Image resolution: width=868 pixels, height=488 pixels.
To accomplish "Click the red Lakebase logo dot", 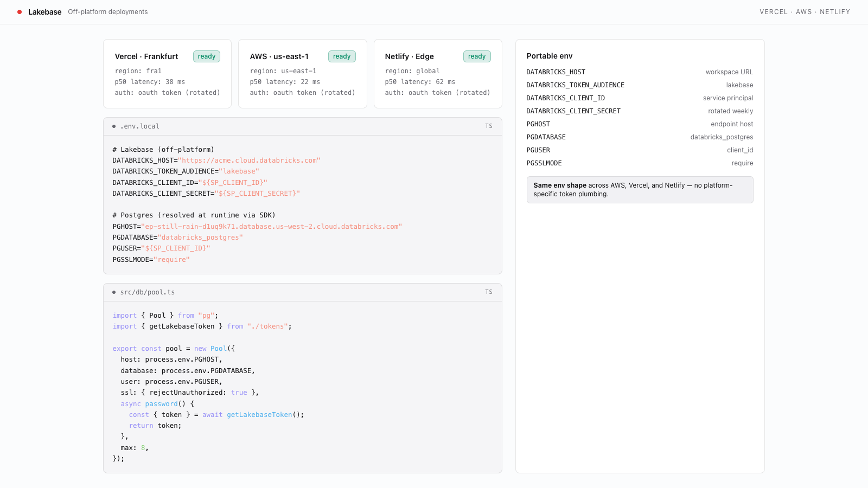I will click(20, 12).
